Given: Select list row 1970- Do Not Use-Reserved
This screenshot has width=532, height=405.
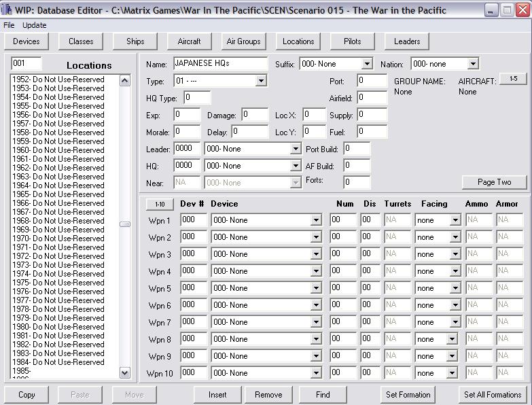Looking at the screenshot, I should pos(65,239).
